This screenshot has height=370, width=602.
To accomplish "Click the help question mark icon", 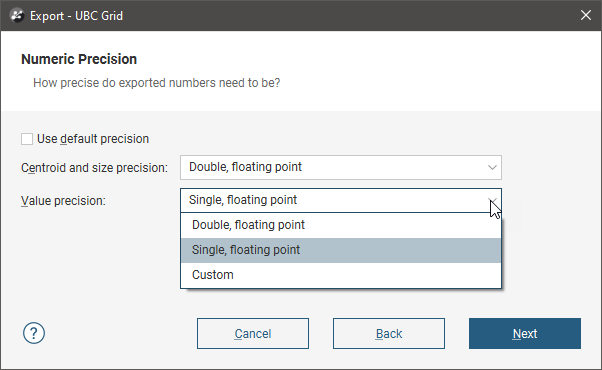I will coord(34,333).
